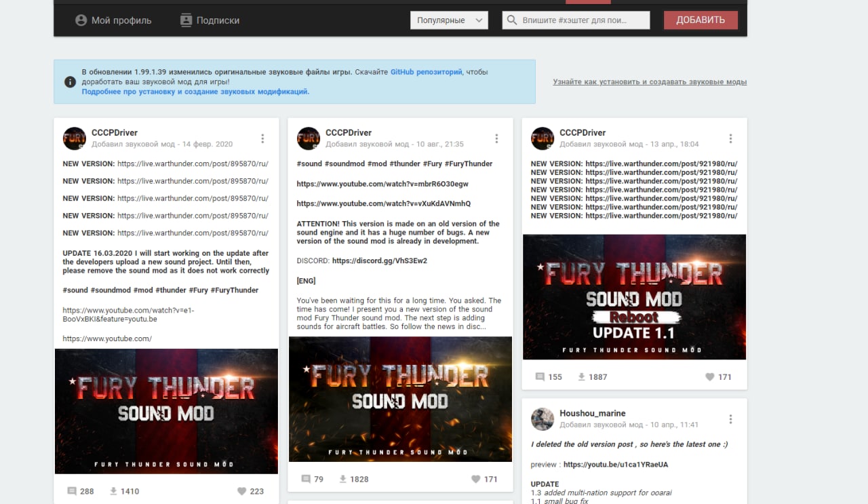Viewport: 868px width, 504px height.
Task: Open the three-dot menu on the 14 февр. 2020 post
Action: pos(262,138)
